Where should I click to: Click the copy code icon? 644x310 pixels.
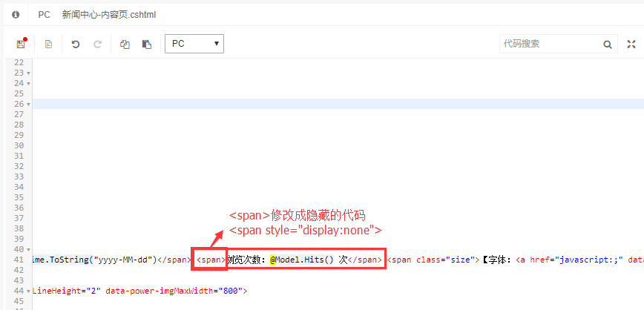(125, 44)
